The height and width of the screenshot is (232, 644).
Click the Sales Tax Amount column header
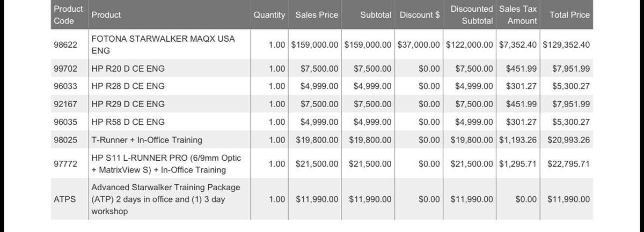(x=517, y=15)
